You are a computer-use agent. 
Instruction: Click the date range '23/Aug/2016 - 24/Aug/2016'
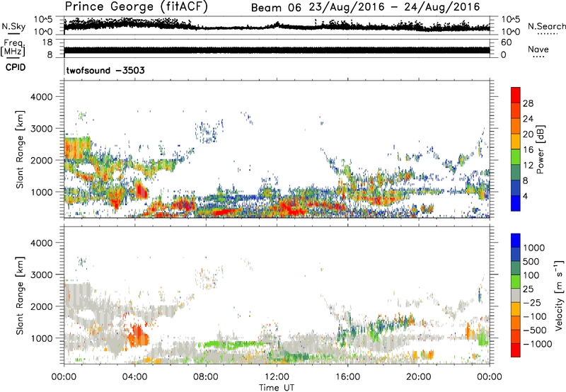pyautogui.click(x=395, y=7)
